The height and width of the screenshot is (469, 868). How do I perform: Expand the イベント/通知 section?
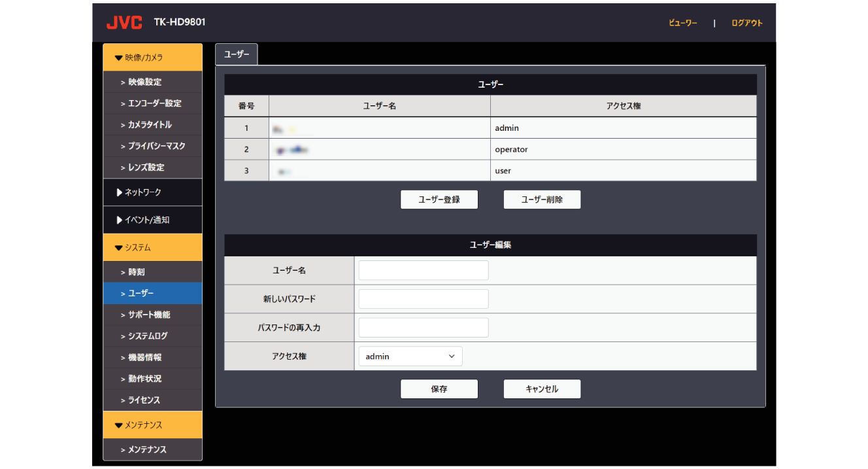click(152, 220)
